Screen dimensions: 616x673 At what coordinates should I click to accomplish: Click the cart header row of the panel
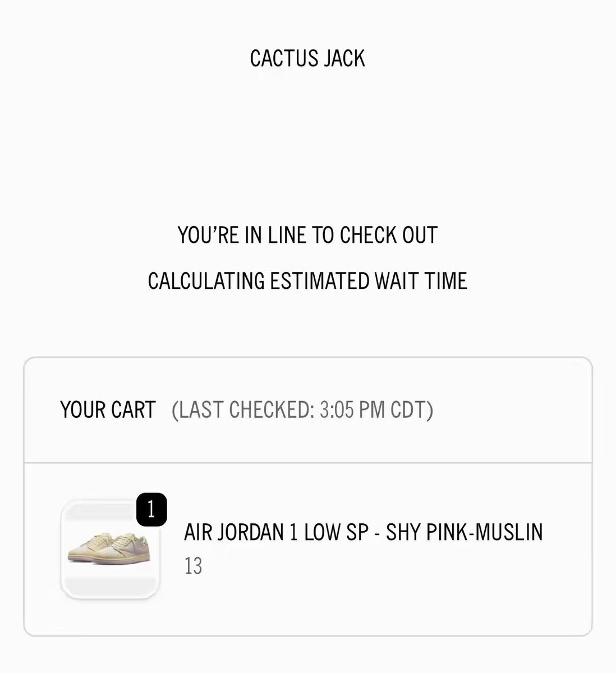[308, 410]
